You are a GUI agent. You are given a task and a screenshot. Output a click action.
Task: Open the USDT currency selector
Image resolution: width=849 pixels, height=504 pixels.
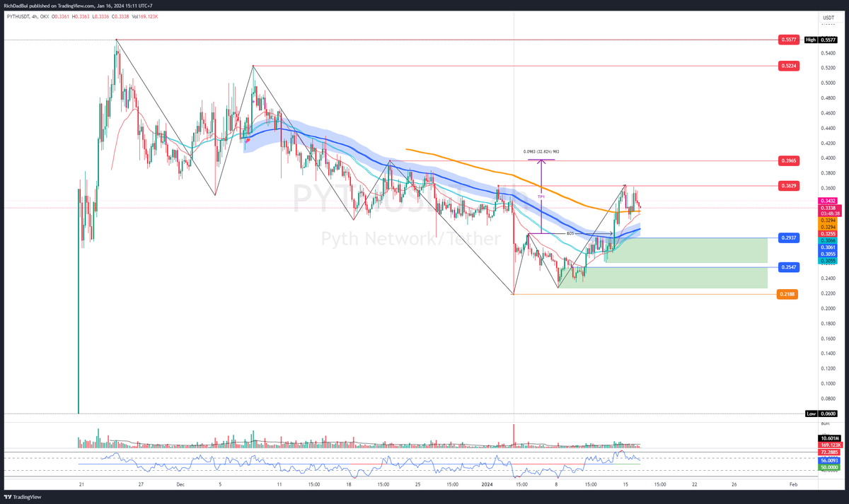coord(828,17)
